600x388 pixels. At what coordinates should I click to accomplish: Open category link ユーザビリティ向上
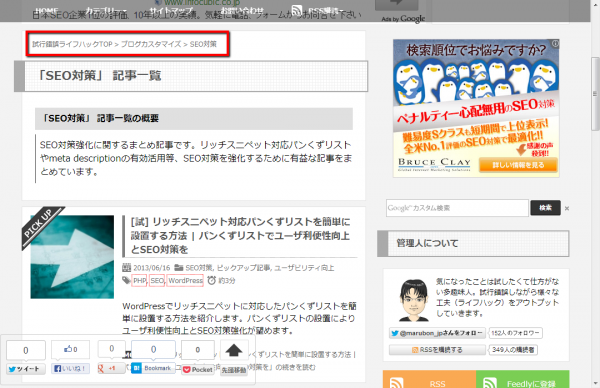click(x=304, y=268)
